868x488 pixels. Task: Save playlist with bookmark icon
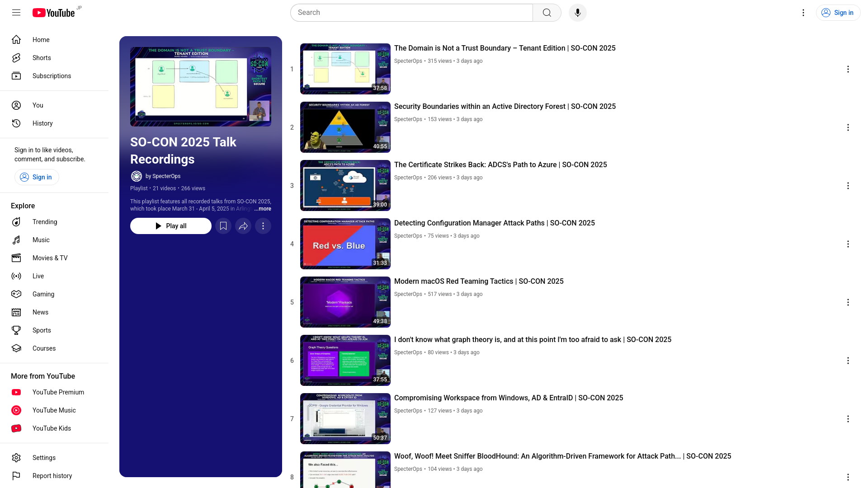pos(223,226)
